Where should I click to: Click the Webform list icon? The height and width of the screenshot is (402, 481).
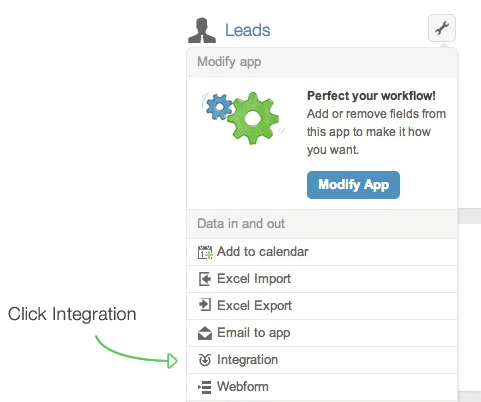[x=205, y=387]
